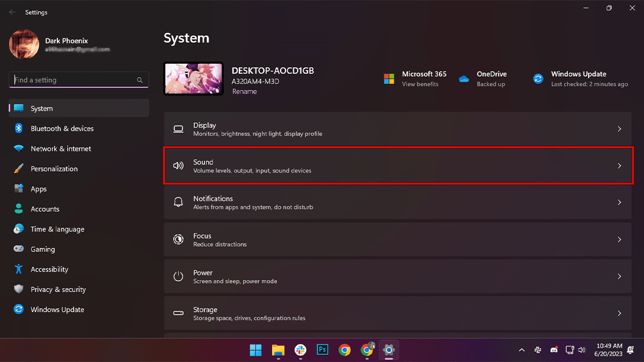Click View benefits under Microsoft 365
Image resolution: width=644 pixels, height=362 pixels.
click(x=420, y=84)
